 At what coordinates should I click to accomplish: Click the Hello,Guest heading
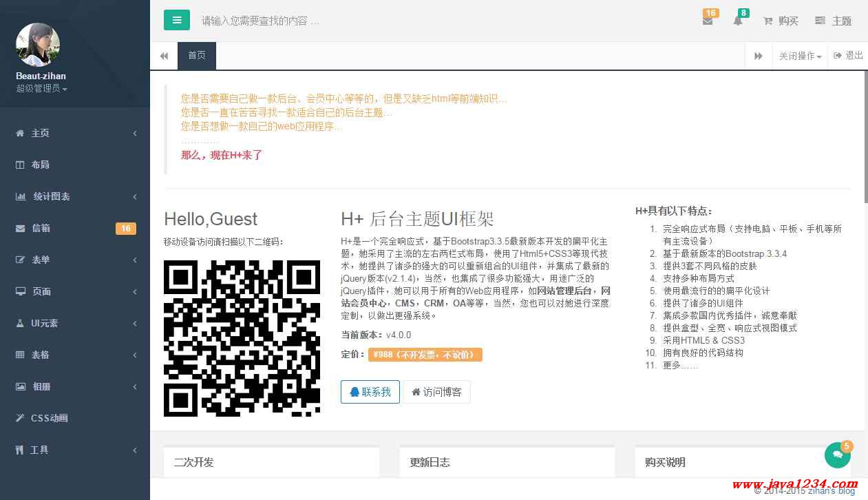(x=211, y=219)
